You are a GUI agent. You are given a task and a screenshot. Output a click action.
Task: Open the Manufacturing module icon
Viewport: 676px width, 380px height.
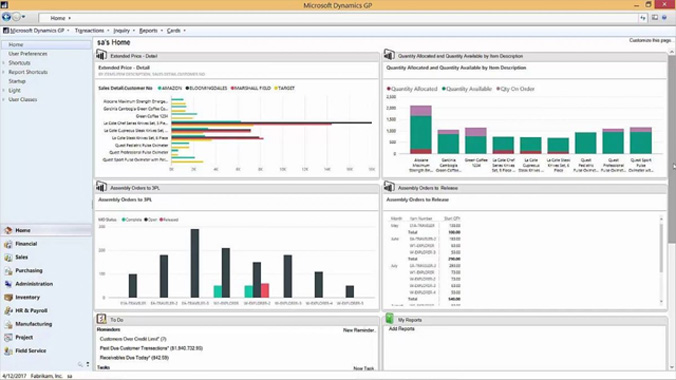8,324
